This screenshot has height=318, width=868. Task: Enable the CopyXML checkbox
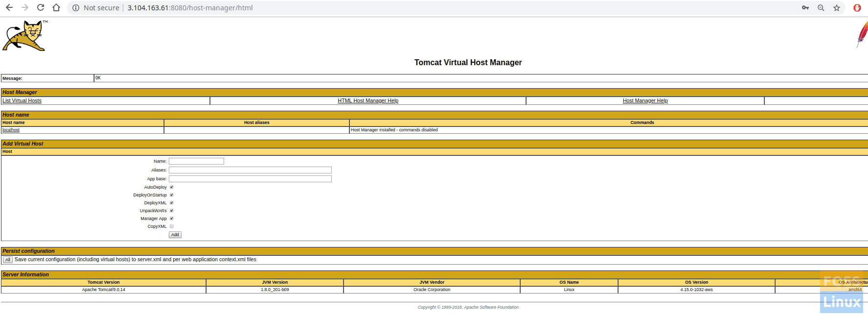172,226
